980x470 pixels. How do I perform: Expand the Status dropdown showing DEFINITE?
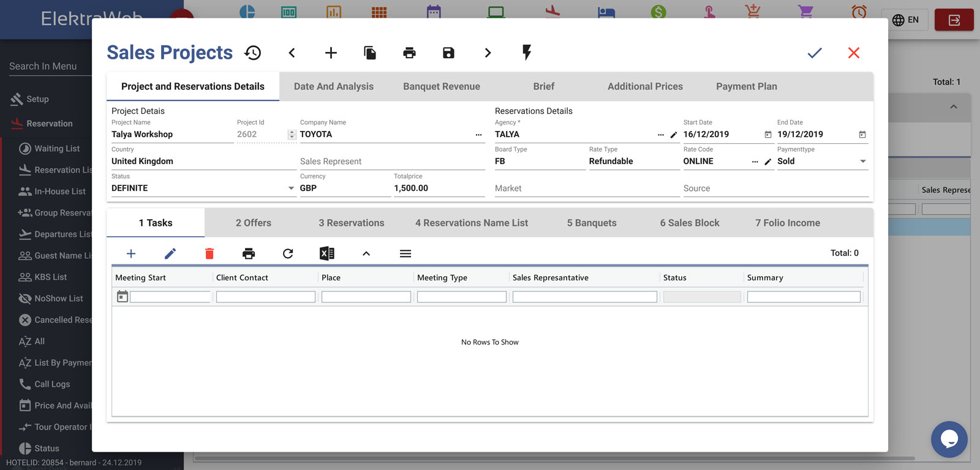292,188
